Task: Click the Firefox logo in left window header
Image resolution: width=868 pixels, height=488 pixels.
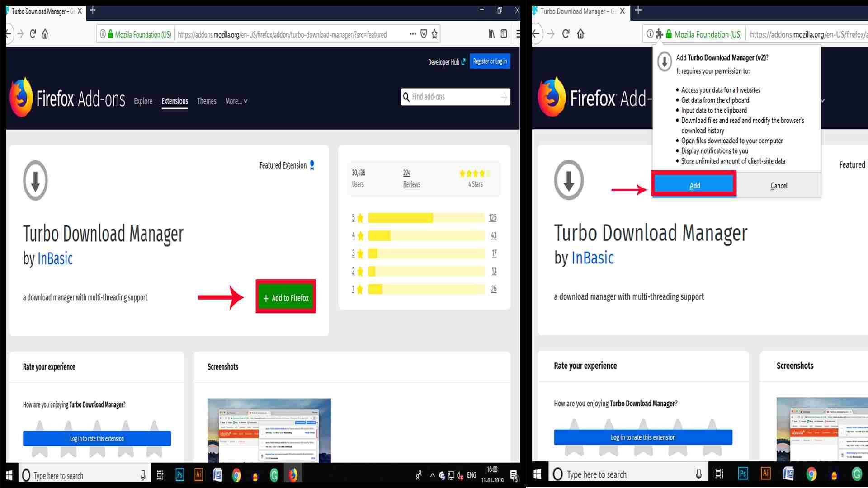Action: pos(21,97)
